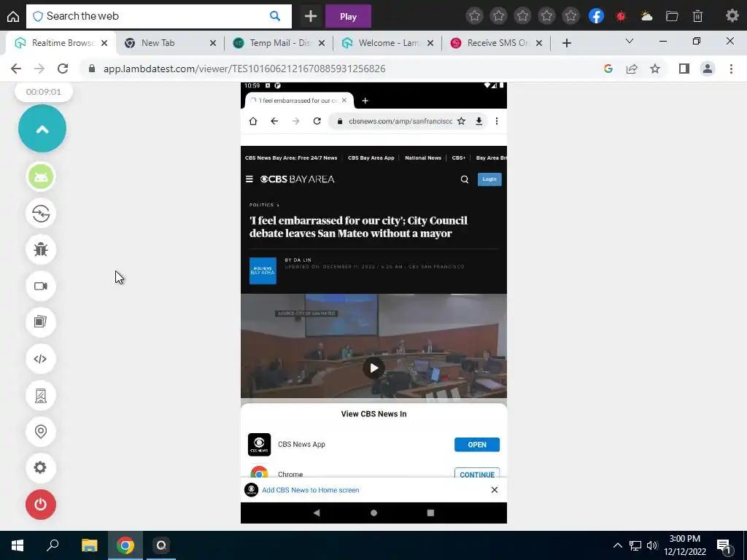Expand the tab search dropdown arrow
Viewport: 747px width, 560px height.
click(630, 42)
